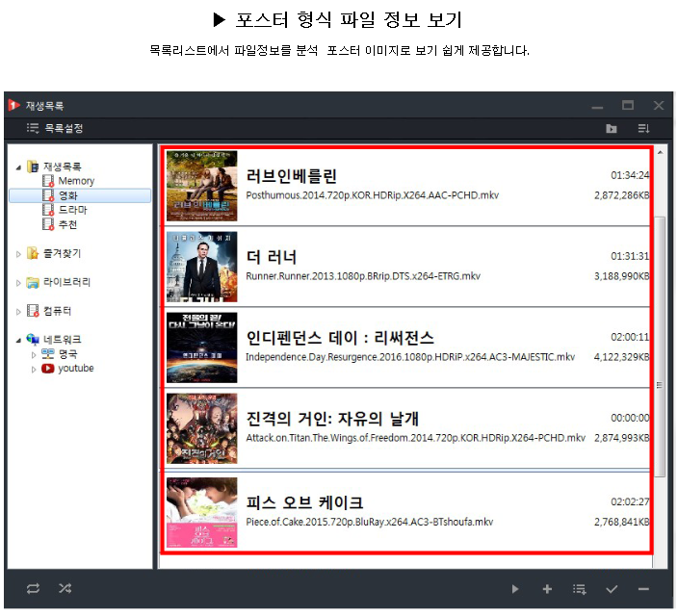
Task: Select the Memory playlist
Action: click(76, 181)
